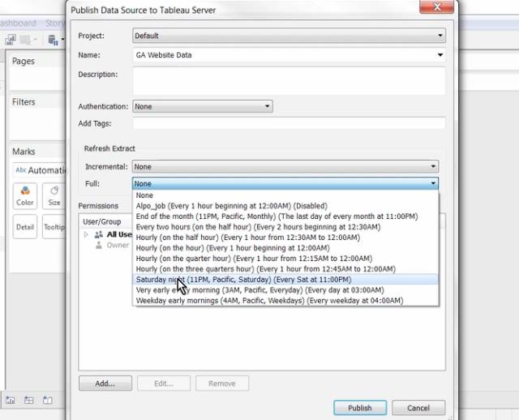
Task: Click into the Description text field
Action: point(289,81)
